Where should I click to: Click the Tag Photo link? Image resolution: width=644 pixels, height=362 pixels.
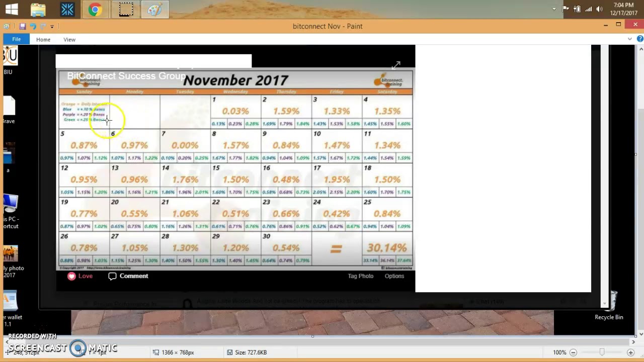pyautogui.click(x=360, y=276)
